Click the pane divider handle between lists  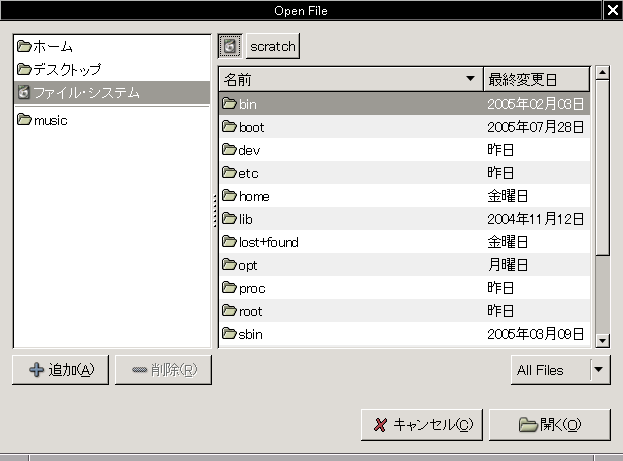point(215,211)
